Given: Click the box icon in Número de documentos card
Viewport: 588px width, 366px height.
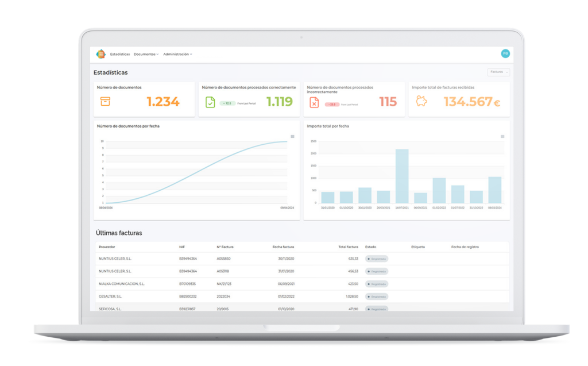Looking at the screenshot, I should click(x=105, y=102).
